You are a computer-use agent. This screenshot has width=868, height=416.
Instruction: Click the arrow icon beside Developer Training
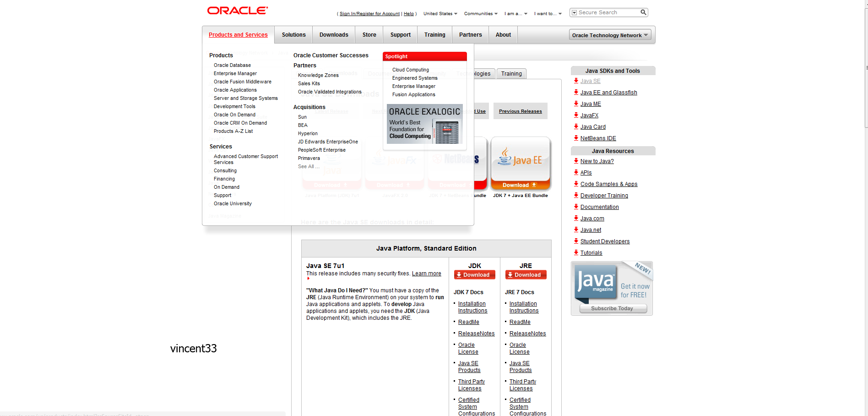(576, 195)
